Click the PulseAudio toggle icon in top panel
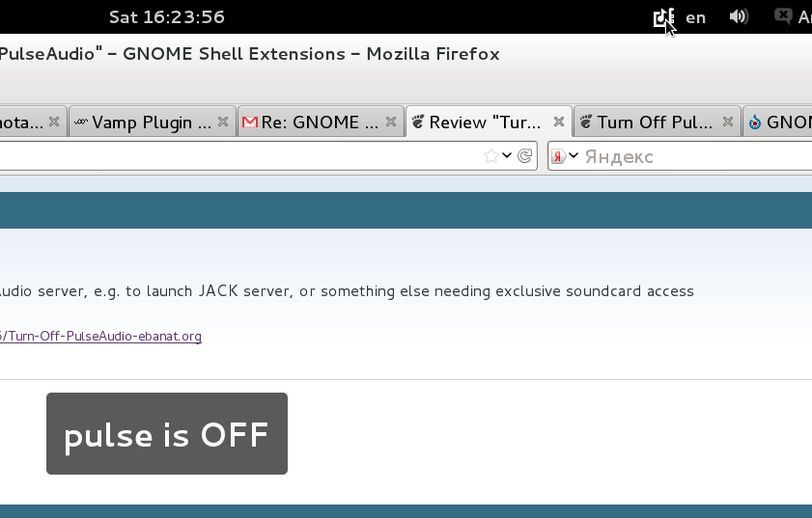Image resolution: width=812 pixels, height=518 pixels. coord(663,17)
